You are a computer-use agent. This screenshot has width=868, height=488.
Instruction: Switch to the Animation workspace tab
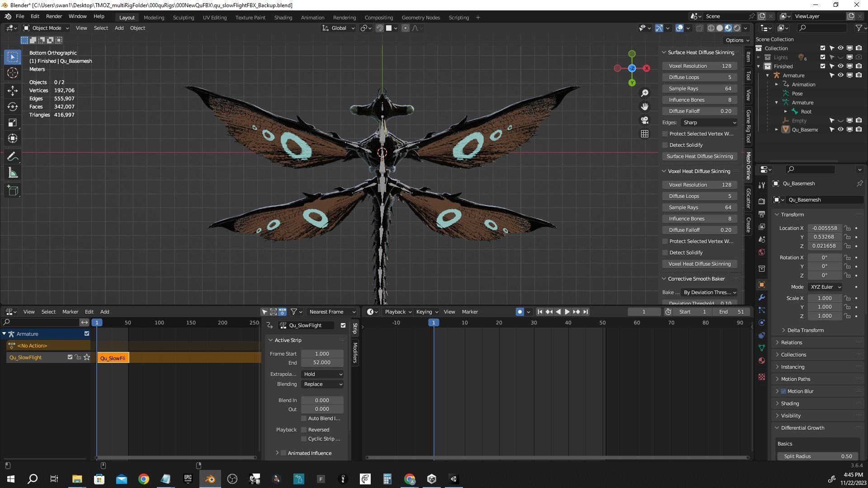click(312, 18)
